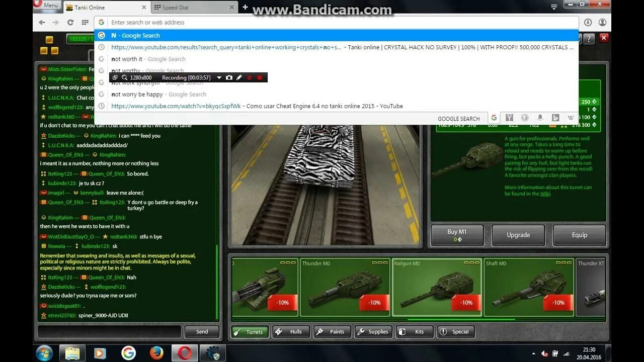644x362 pixels.
Task: Open the game help question mark button
Action: 589,38
